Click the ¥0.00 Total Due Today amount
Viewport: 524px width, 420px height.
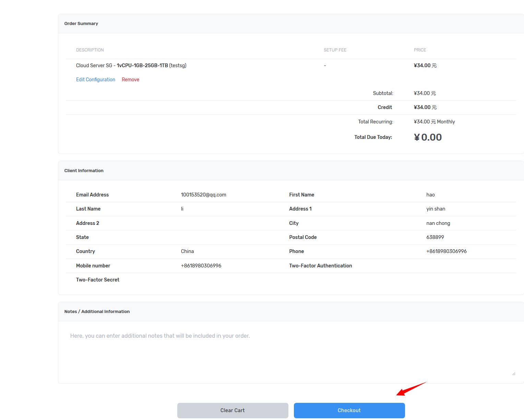(x=428, y=137)
